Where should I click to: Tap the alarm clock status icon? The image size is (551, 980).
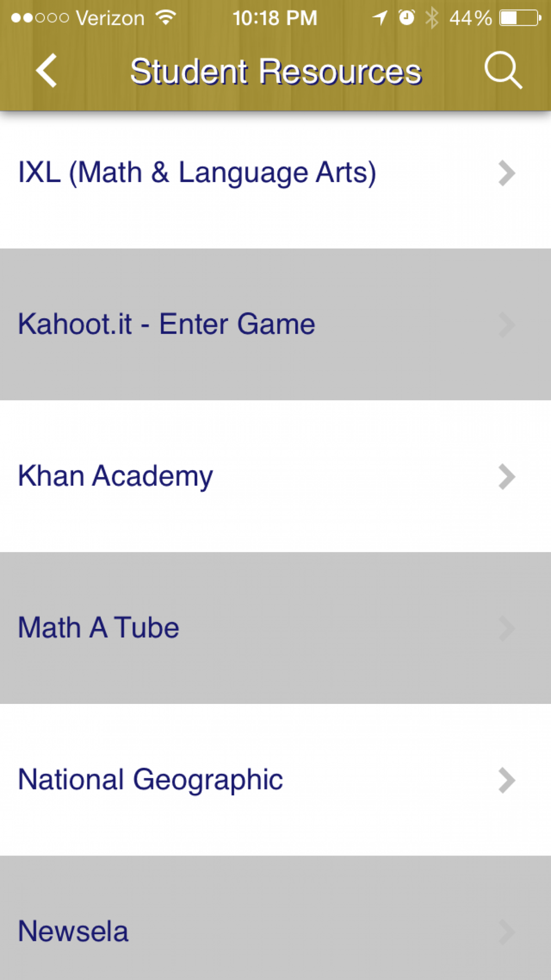click(x=407, y=18)
